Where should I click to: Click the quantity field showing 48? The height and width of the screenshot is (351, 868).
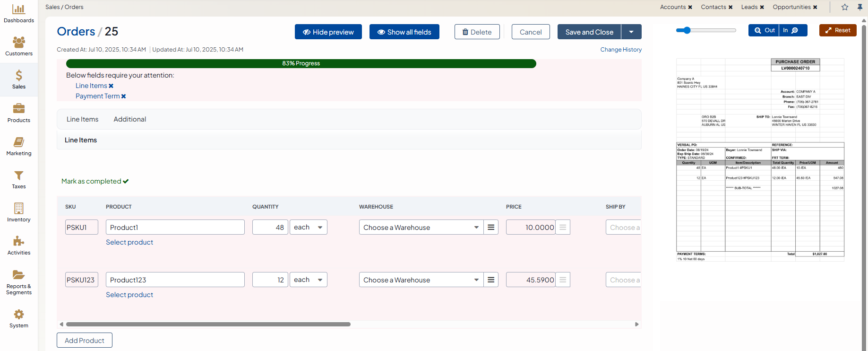pyautogui.click(x=270, y=228)
